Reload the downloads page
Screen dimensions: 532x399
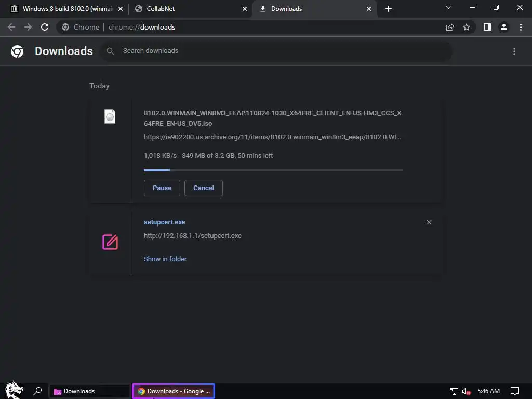point(45,27)
